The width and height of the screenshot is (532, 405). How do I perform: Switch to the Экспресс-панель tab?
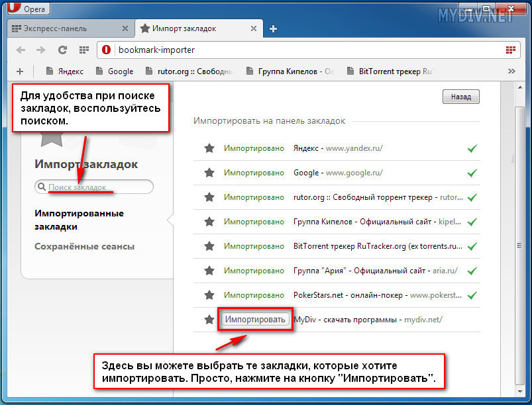coord(70,29)
